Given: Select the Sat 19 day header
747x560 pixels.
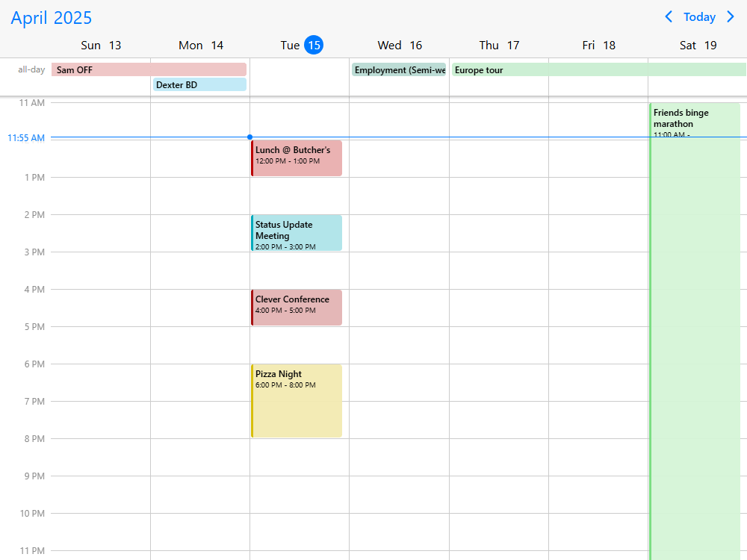Looking at the screenshot, I should point(698,46).
